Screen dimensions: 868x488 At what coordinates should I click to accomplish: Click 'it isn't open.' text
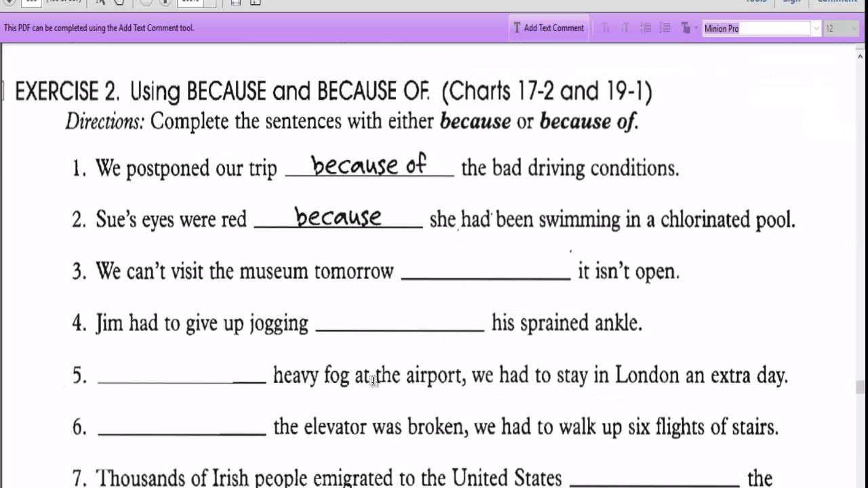(629, 272)
